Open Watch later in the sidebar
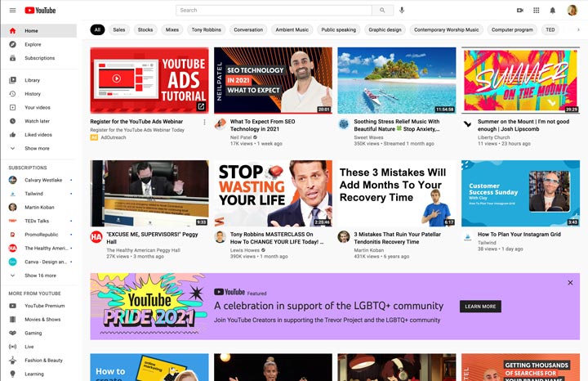This screenshot has width=588, height=381. [39, 121]
